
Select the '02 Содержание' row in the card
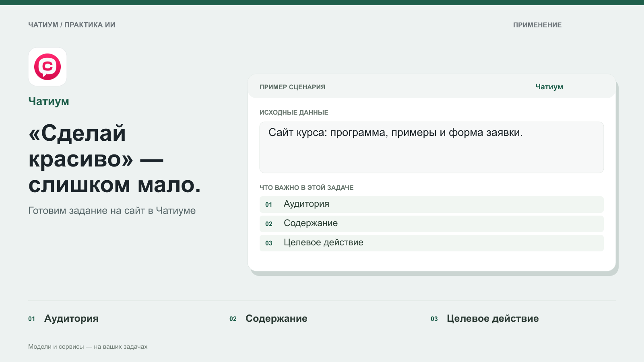tap(431, 224)
